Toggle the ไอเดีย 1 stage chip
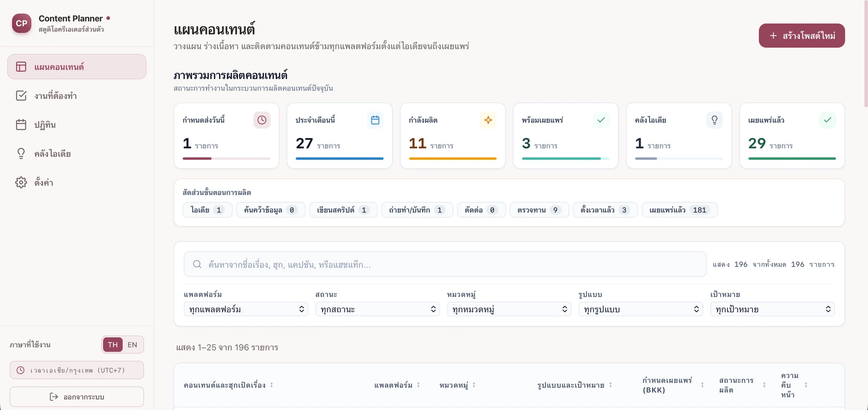The width and height of the screenshot is (868, 410). [208, 210]
